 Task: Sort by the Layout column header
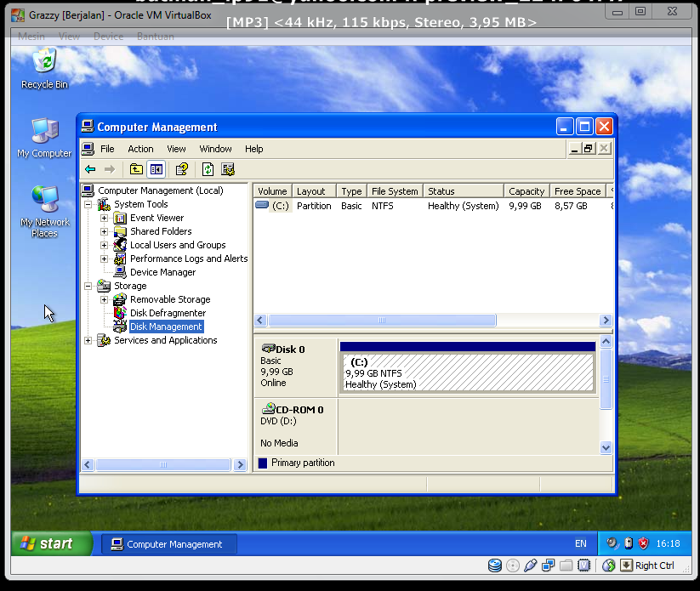315,191
